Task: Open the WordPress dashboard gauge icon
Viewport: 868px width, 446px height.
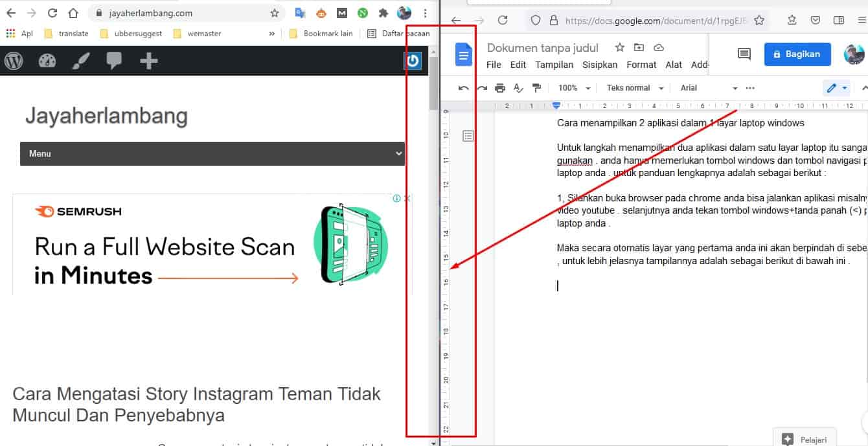Action: click(47, 61)
